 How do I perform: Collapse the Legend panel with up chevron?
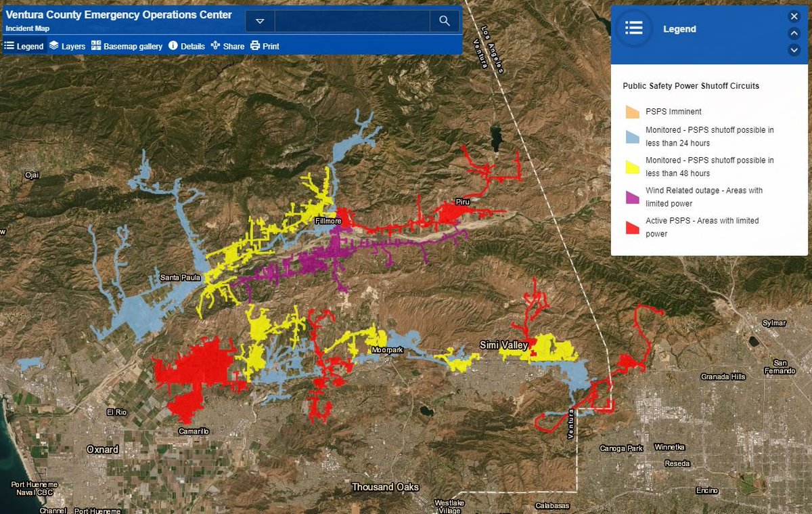point(794,33)
